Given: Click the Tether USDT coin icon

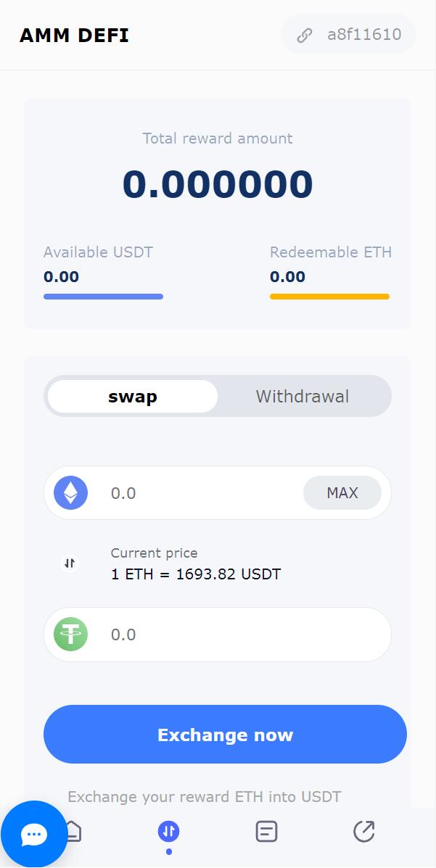Looking at the screenshot, I should click(71, 635).
